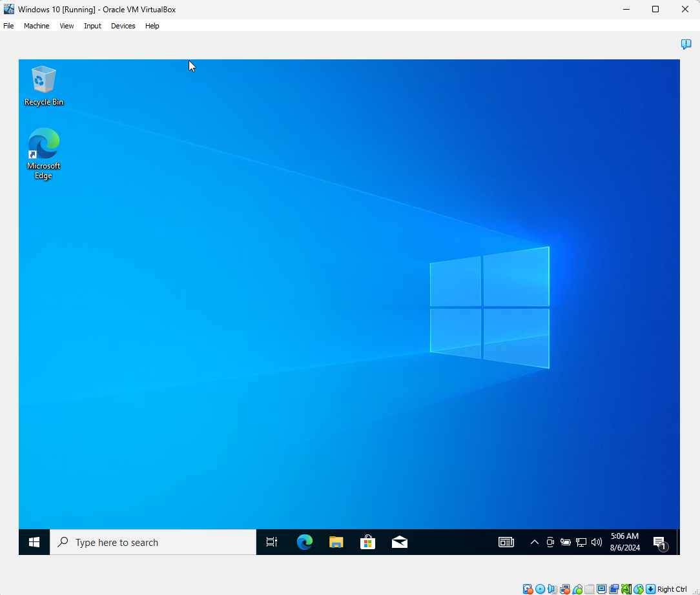Viewport: 700px width, 595px height.
Task: Open the File menu
Action: [8, 26]
